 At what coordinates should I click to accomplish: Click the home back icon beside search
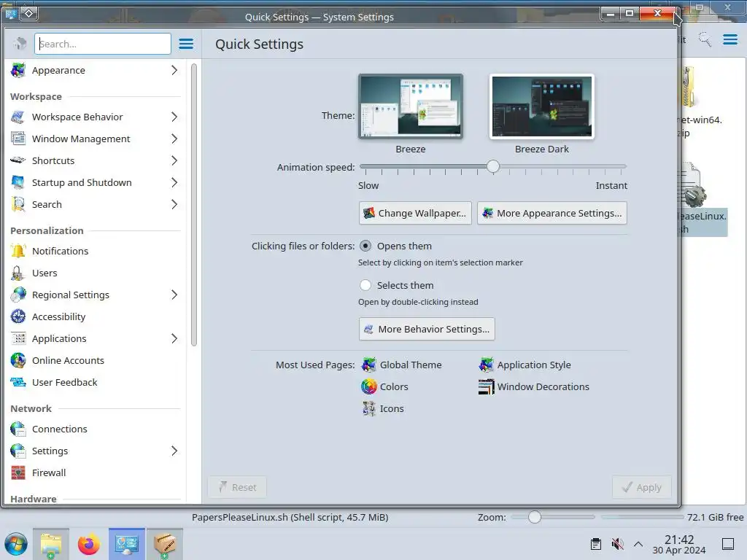[x=20, y=44]
